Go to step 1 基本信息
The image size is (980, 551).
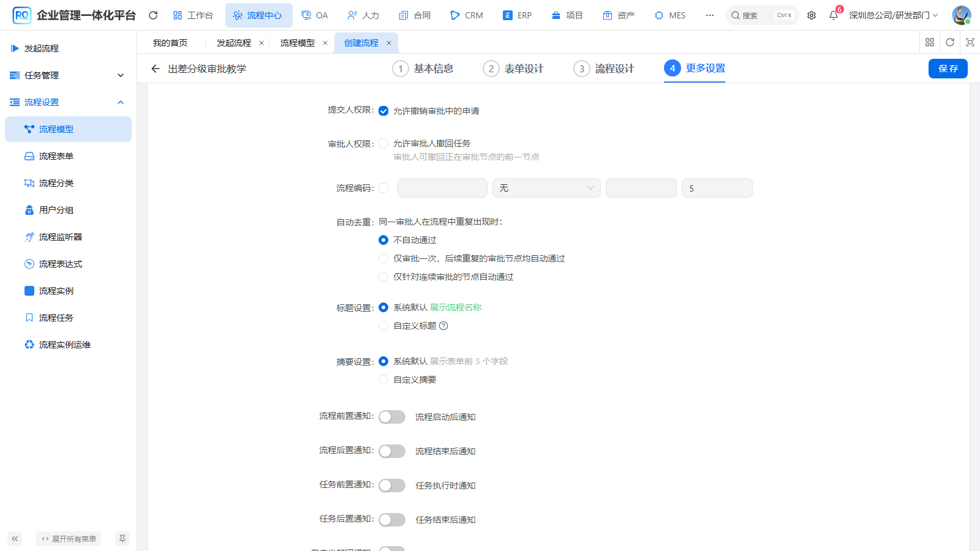point(423,69)
